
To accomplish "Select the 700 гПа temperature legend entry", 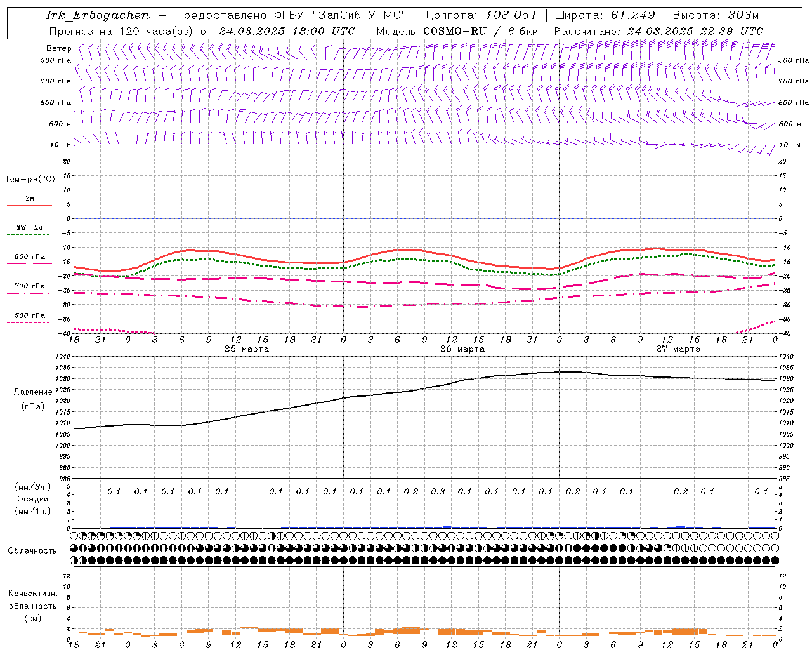I will click(x=30, y=286).
